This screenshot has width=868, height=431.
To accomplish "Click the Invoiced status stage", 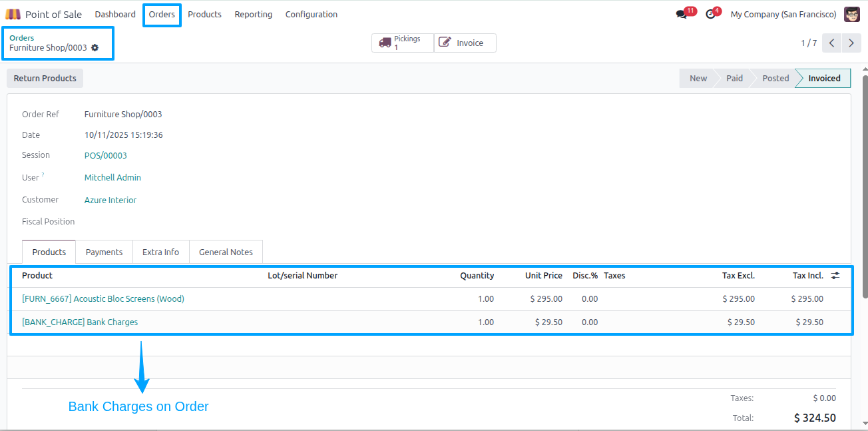I will [x=824, y=78].
